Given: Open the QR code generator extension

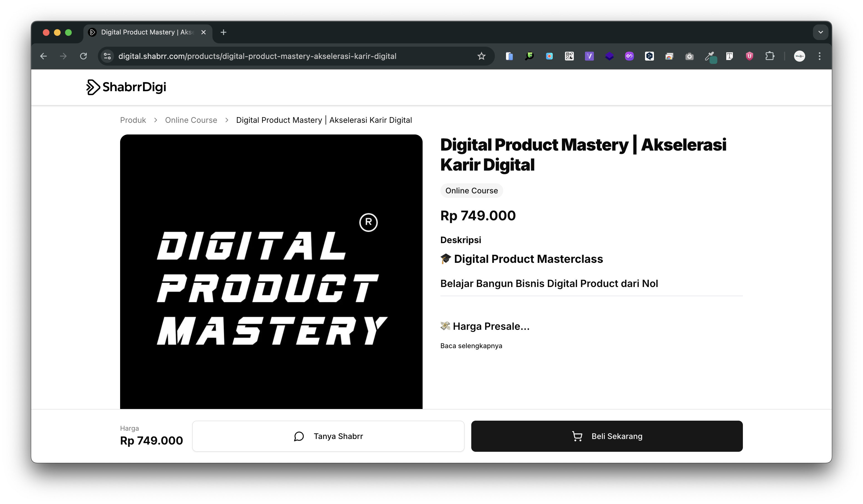Looking at the screenshot, I should [569, 56].
